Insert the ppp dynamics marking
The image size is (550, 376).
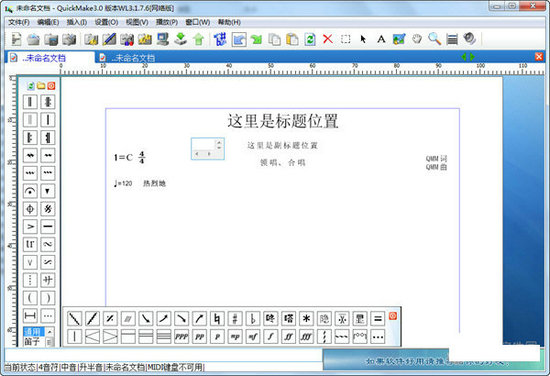click(x=181, y=337)
